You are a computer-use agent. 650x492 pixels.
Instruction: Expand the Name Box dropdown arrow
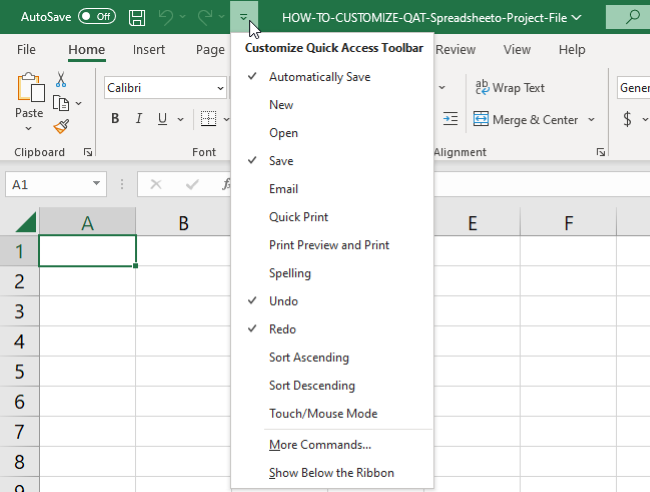(x=97, y=184)
